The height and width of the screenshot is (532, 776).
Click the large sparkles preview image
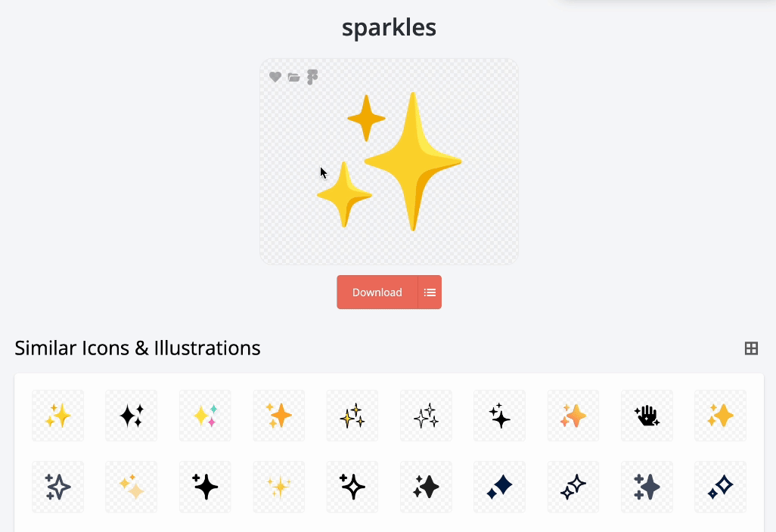pos(390,162)
